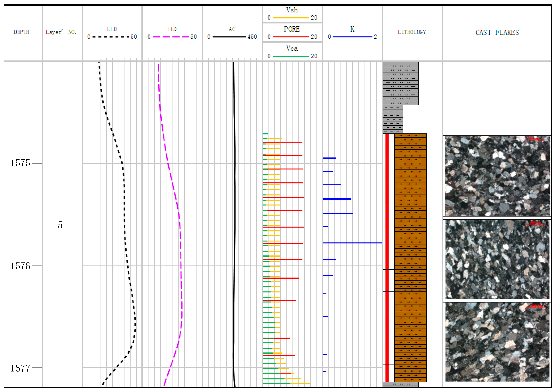Image resolution: width=556 pixels, height=392 pixels.
Task: Click the K blue legend line
Action: [x=352, y=37]
